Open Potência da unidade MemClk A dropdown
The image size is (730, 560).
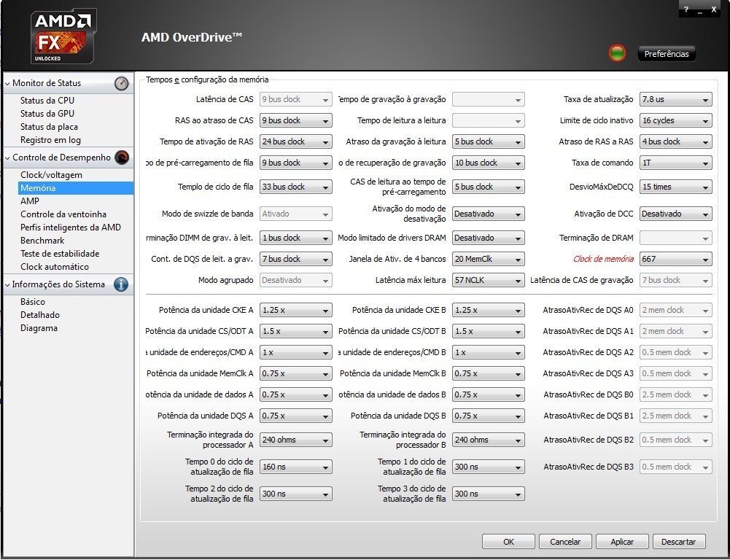(x=295, y=373)
